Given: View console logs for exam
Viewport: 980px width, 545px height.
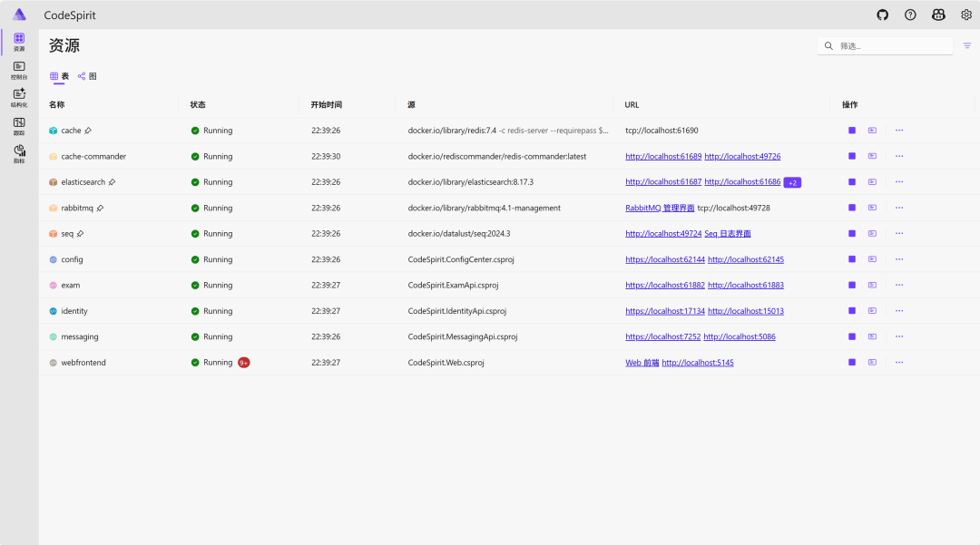Looking at the screenshot, I should point(873,286).
